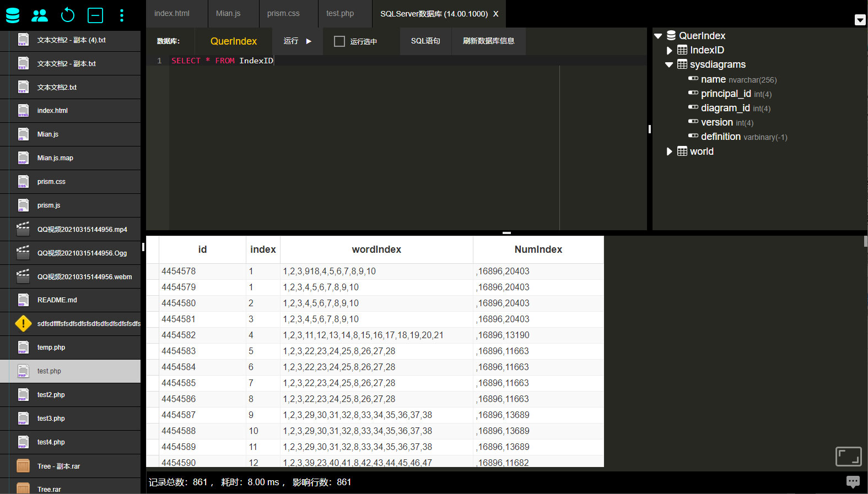
Task: Expand the IndexID table node
Action: pos(670,50)
